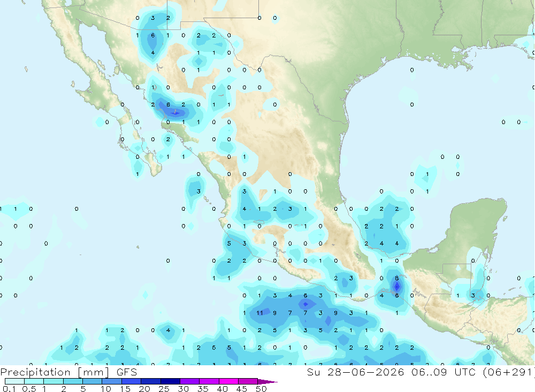Click the 45–50 mm legend color swatch
This screenshot has width=535, height=392.
248,381
